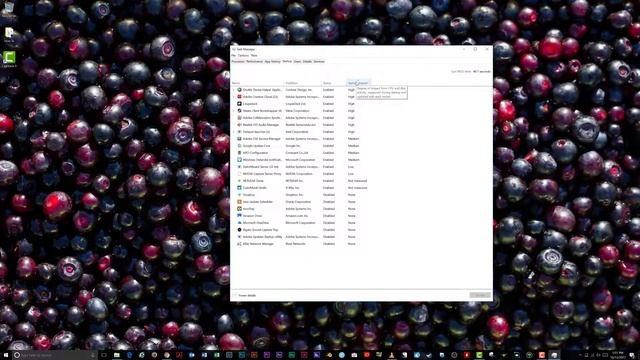Select the green Camtasia desktop shortcut
This screenshot has height=360, width=640.
tap(9, 59)
